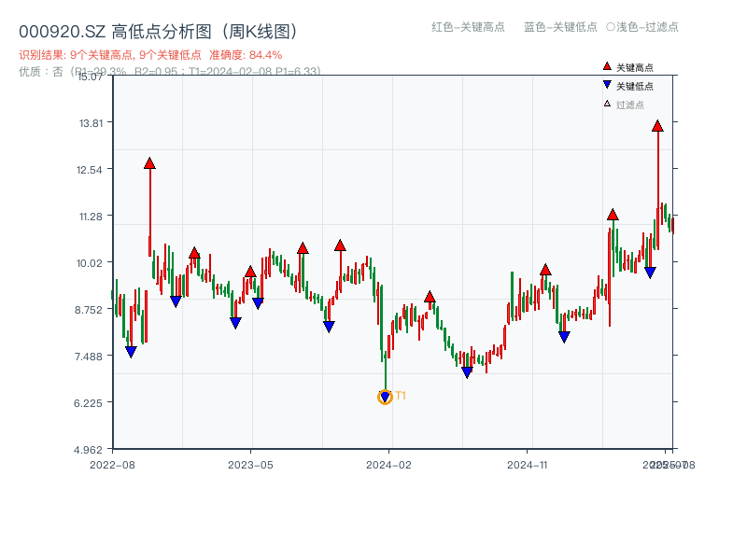Click the leftmost blue key-low triangle marker

(131, 352)
